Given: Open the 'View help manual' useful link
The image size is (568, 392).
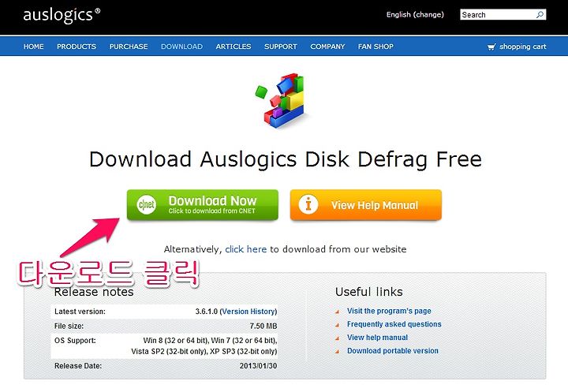Looking at the screenshot, I should click(377, 338).
